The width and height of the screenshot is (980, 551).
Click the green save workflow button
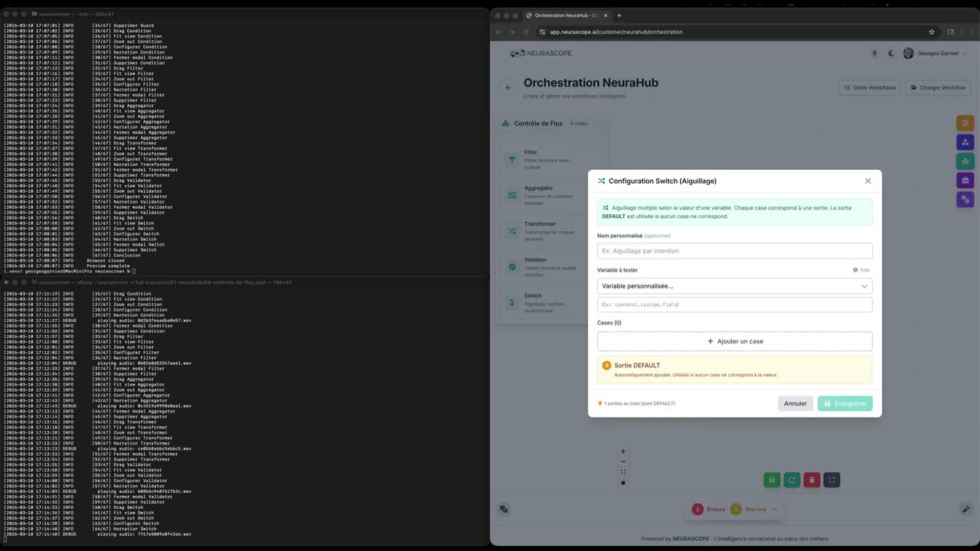click(x=772, y=480)
